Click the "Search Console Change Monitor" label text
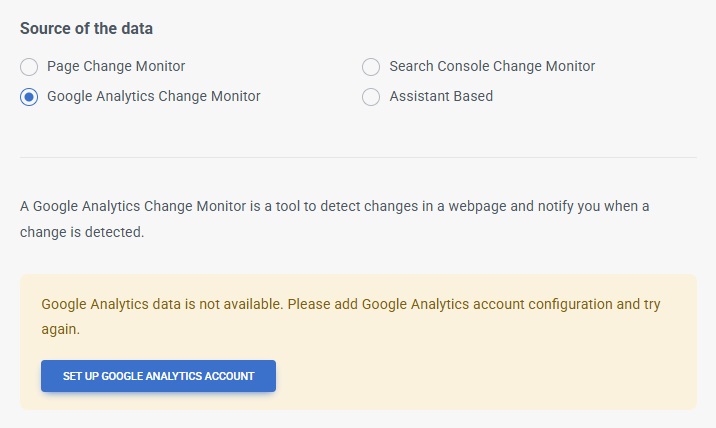This screenshot has width=716, height=428. pyautogui.click(x=492, y=66)
